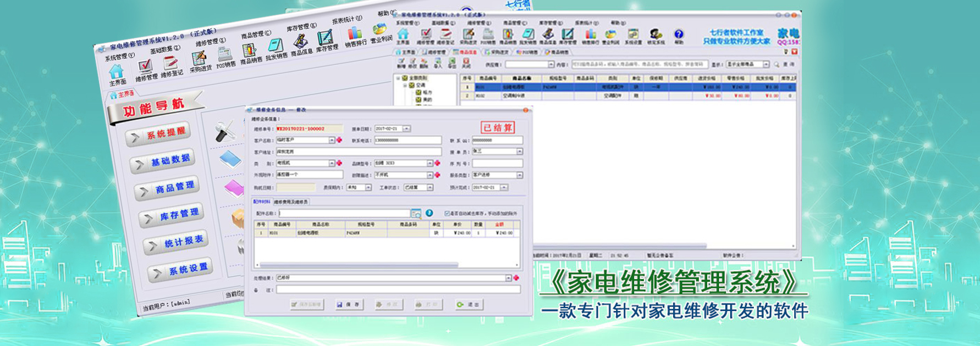Viewport: 980px width, 346px height.
Task: Click the 保存 button in the repair dialog
Action: coord(349,304)
